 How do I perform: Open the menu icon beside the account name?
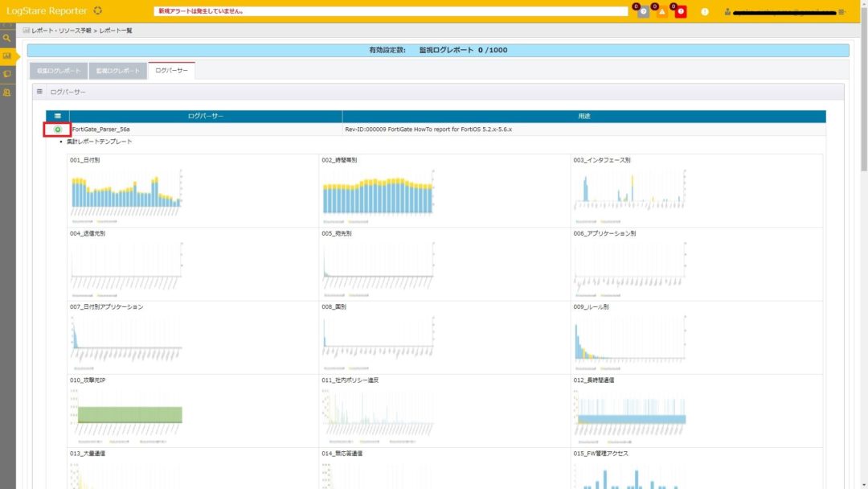841,11
